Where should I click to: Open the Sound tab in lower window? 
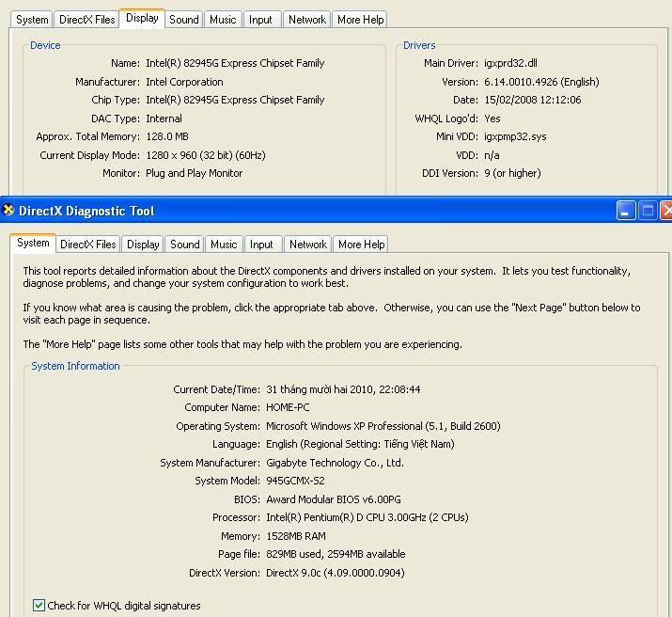point(184,245)
